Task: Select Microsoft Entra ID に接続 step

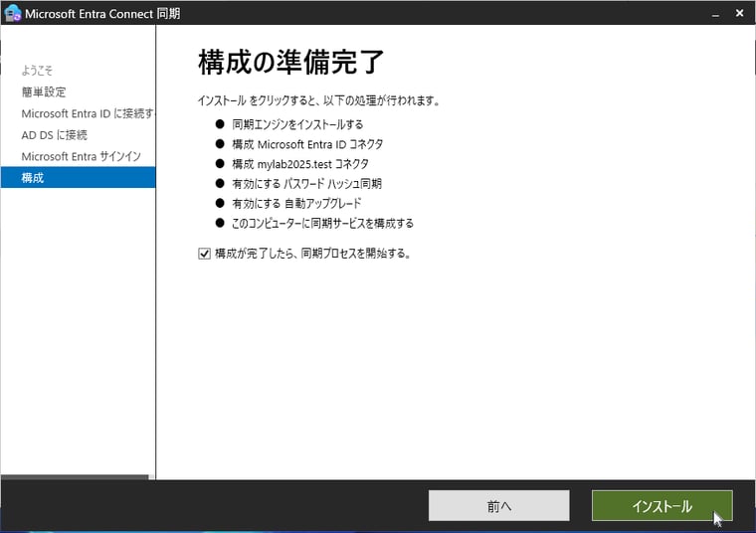Action: [x=88, y=113]
